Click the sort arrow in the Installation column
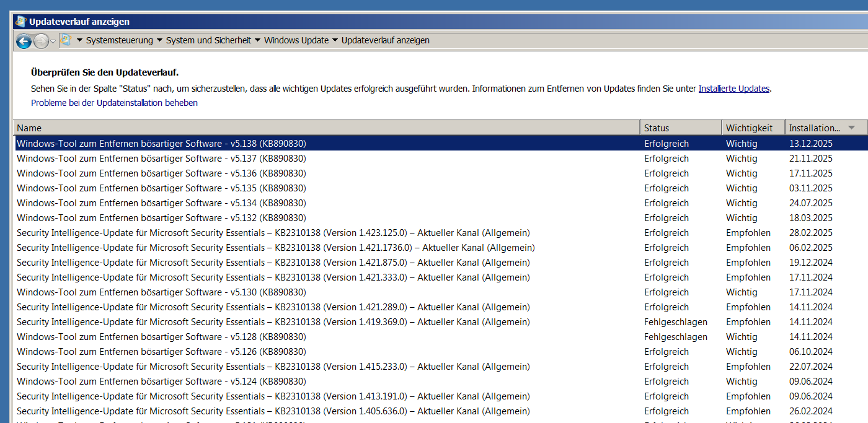This screenshot has width=868, height=423. coord(851,128)
